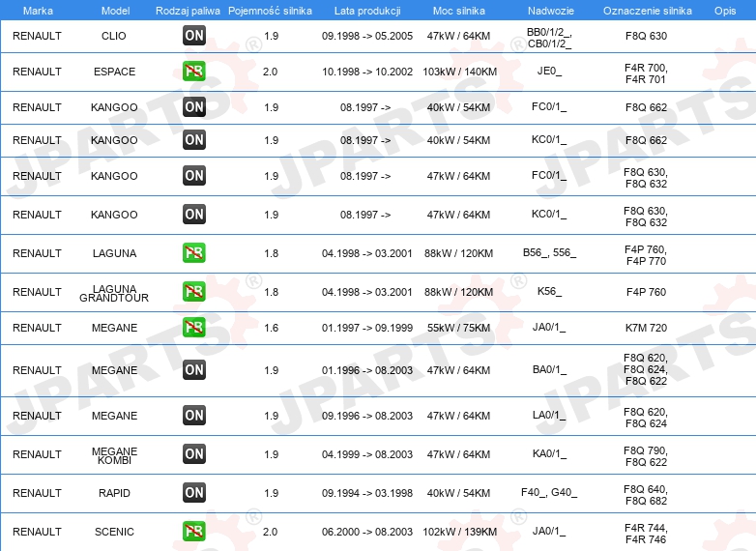This screenshot has height=551, width=756.
Task: Click the green petrol icon for LAGUNA 1.8
Action: (x=193, y=253)
